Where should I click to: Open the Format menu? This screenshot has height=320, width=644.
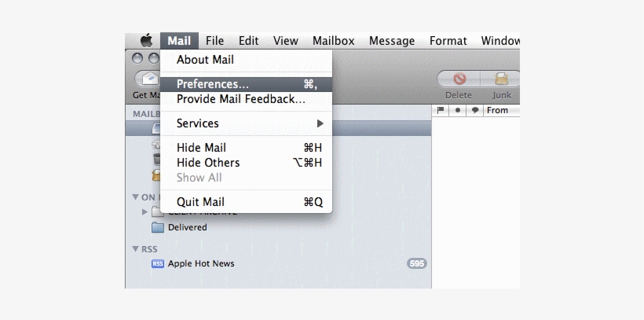pyautogui.click(x=448, y=41)
